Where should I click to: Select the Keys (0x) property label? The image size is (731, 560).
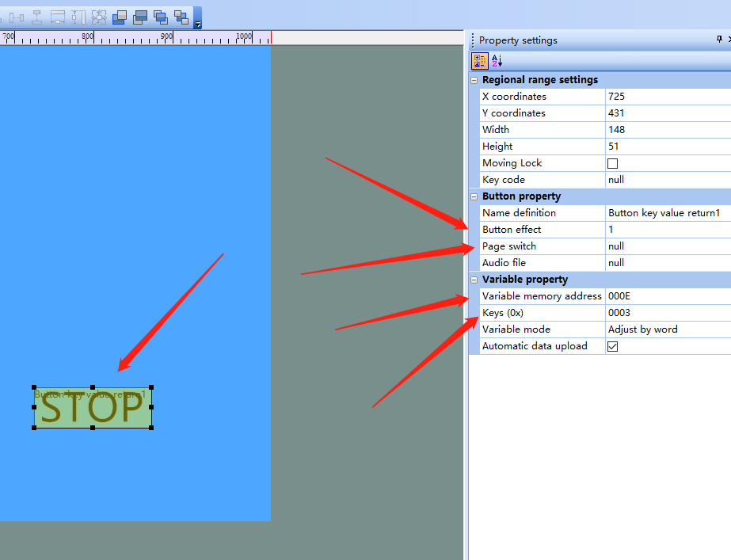503,313
